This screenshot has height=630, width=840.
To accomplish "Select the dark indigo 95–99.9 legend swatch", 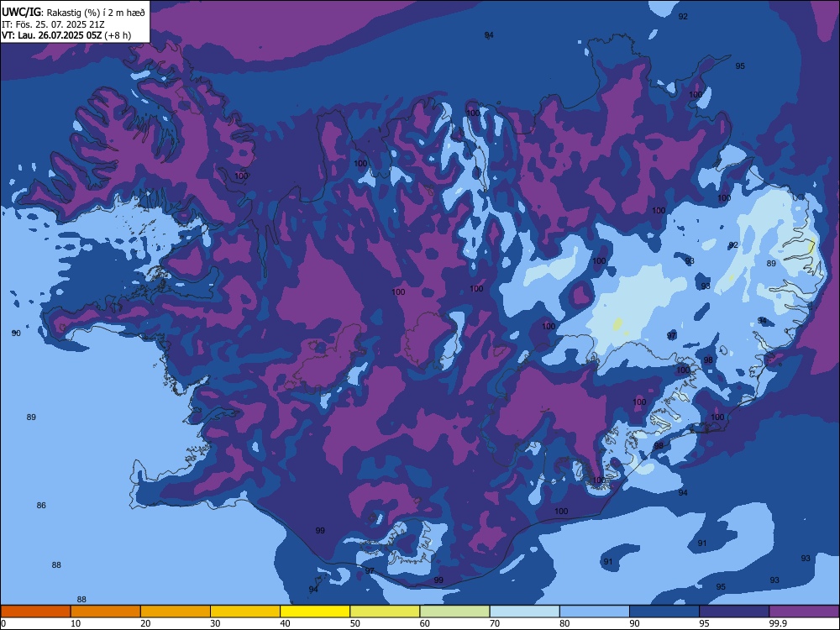I will pos(734,612).
